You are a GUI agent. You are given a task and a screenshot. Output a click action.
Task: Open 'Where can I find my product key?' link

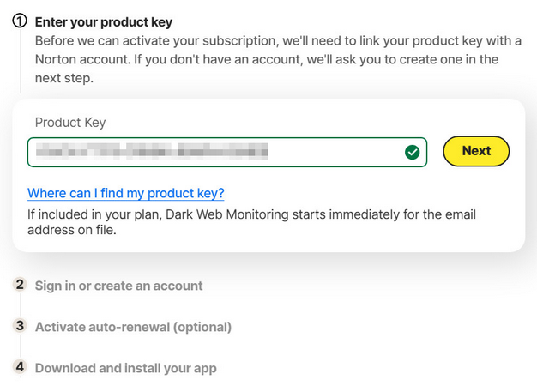(x=126, y=193)
